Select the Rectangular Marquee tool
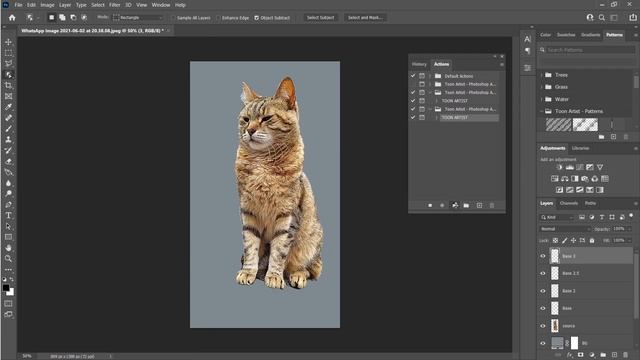640x360 pixels. pyautogui.click(x=8, y=53)
